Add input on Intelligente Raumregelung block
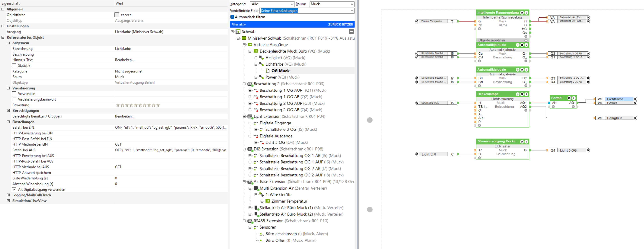The image size is (644, 249). click(x=479, y=29)
